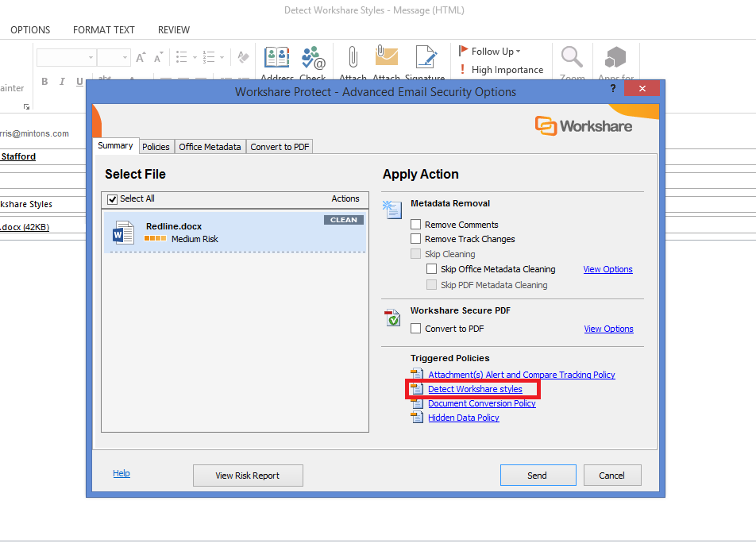Click the Clear Formatting icon
This screenshot has width=756, height=543.
click(x=244, y=57)
